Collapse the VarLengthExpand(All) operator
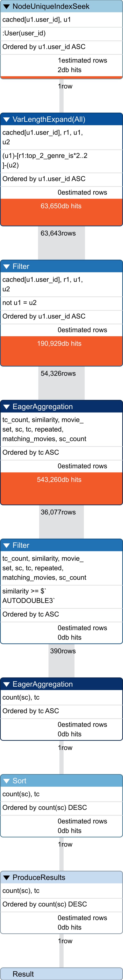The width and height of the screenshot is (123, 980). click(6, 120)
